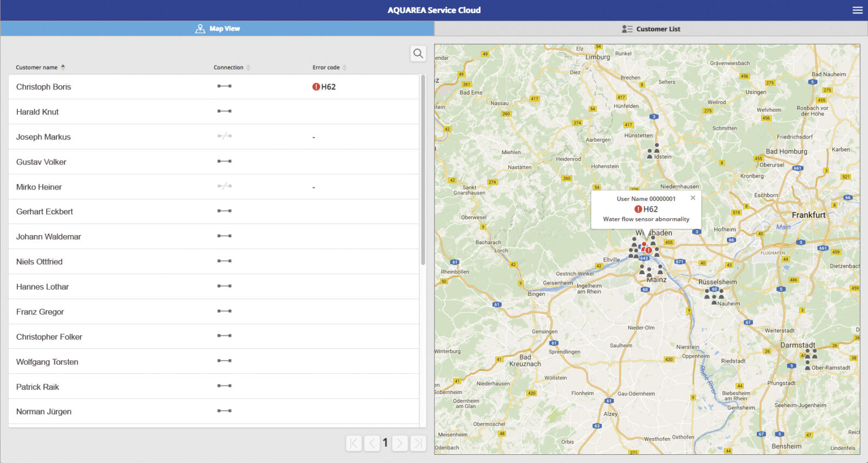Viewport: 868px width, 463px height.
Task: Select customer Wolfgang Torsten
Action: coord(214,361)
